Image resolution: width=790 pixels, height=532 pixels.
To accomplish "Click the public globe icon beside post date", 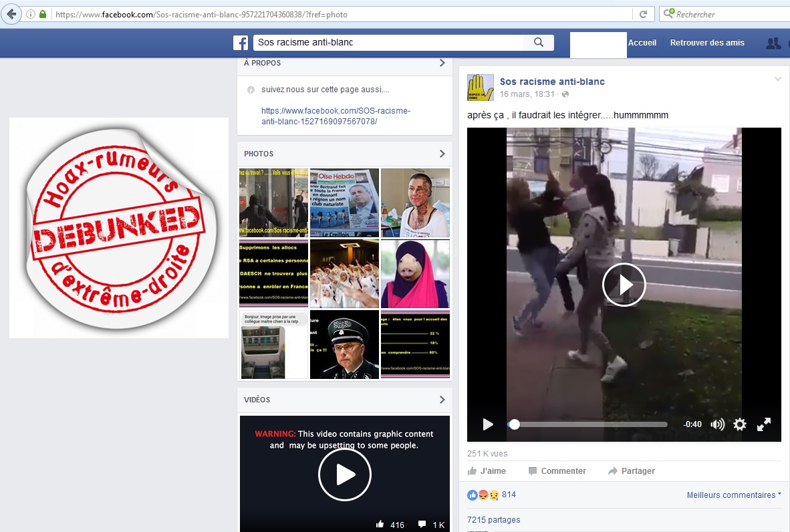I will click(x=565, y=94).
